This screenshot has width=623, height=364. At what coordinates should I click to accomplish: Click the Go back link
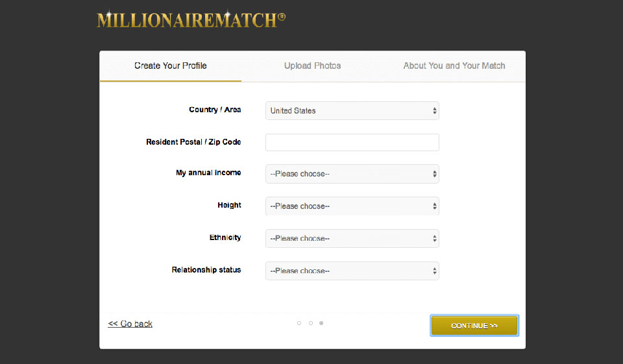coord(130,324)
